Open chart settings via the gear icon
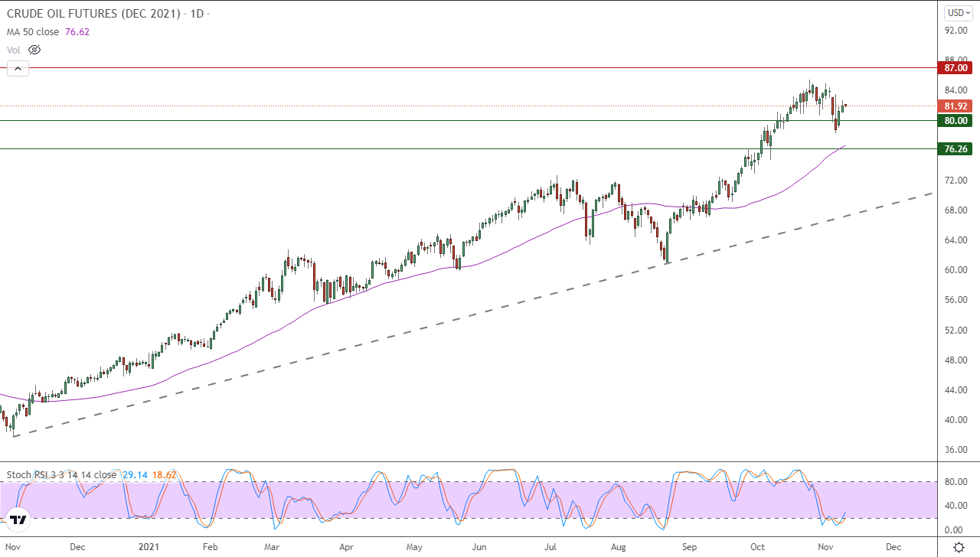980x557 pixels. [959, 547]
